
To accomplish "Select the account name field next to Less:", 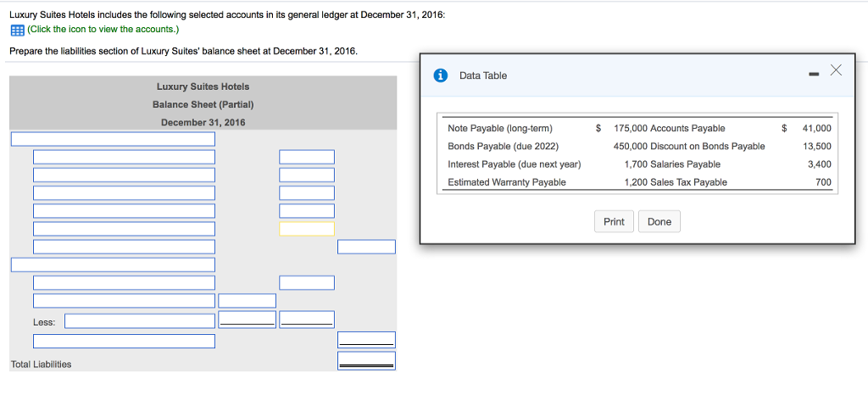I will pyautogui.click(x=140, y=321).
